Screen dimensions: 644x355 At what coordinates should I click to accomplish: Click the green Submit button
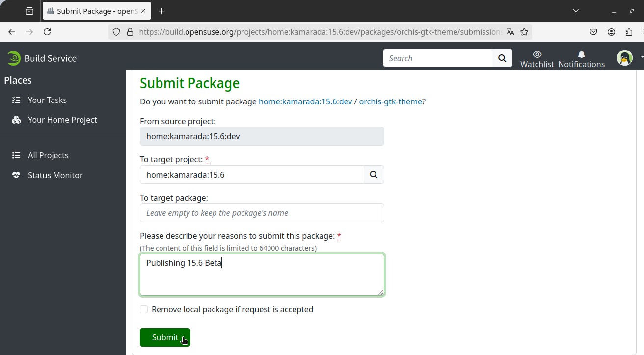(165, 337)
